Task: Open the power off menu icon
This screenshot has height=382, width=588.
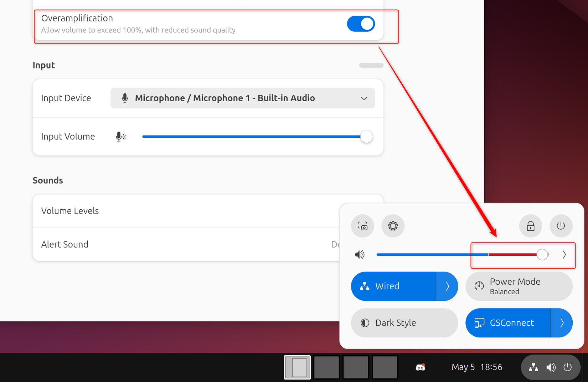Action: coord(561,226)
